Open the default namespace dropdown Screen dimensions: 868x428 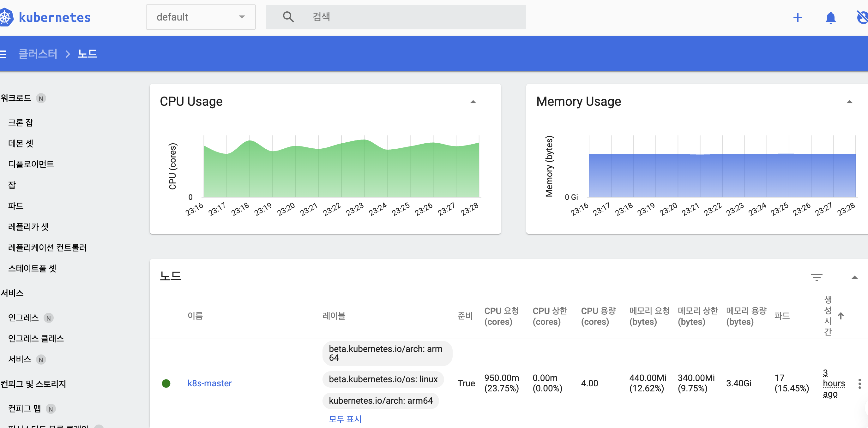[x=201, y=17]
